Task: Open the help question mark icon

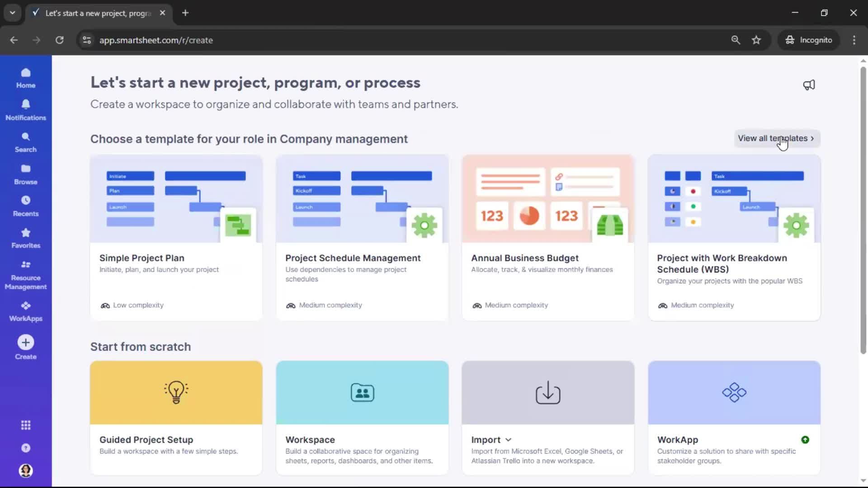Action: tap(26, 448)
